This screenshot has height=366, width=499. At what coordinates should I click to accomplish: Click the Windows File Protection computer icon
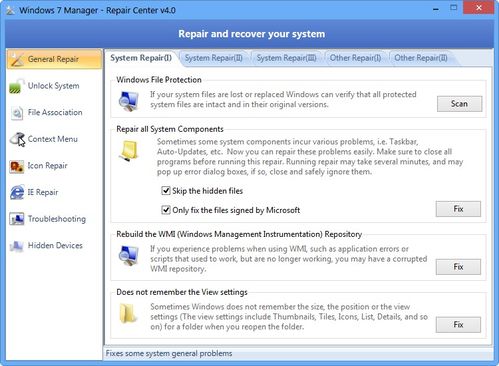[x=129, y=101]
